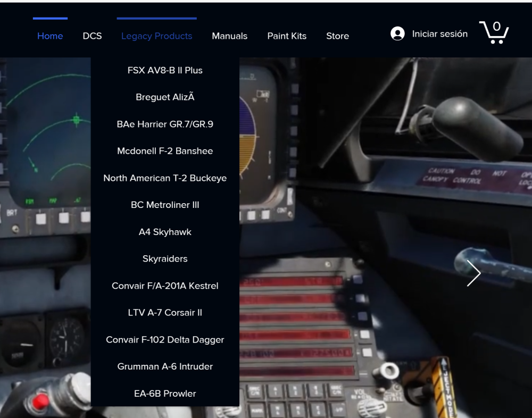This screenshot has height=418, width=532.
Task: Select LTV A-7 Corsair II
Action: [165, 313]
